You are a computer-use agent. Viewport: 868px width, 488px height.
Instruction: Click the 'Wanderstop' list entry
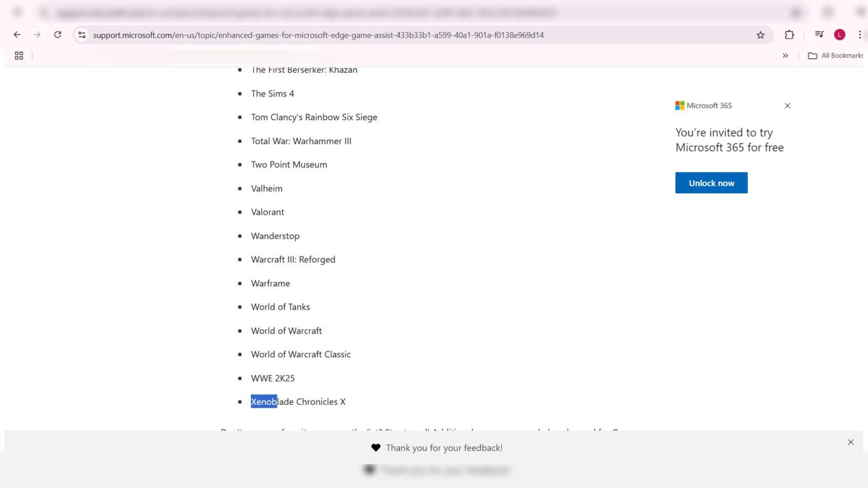click(x=275, y=236)
